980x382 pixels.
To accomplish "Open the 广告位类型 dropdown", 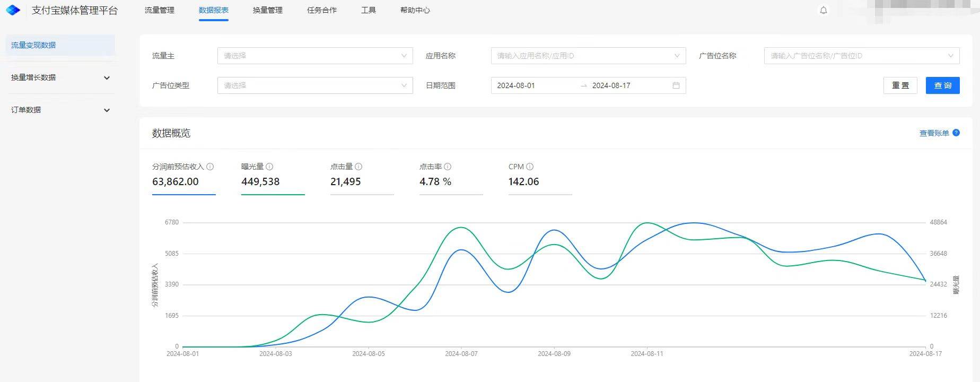I will pyautogui.click(x=314, y=85).
